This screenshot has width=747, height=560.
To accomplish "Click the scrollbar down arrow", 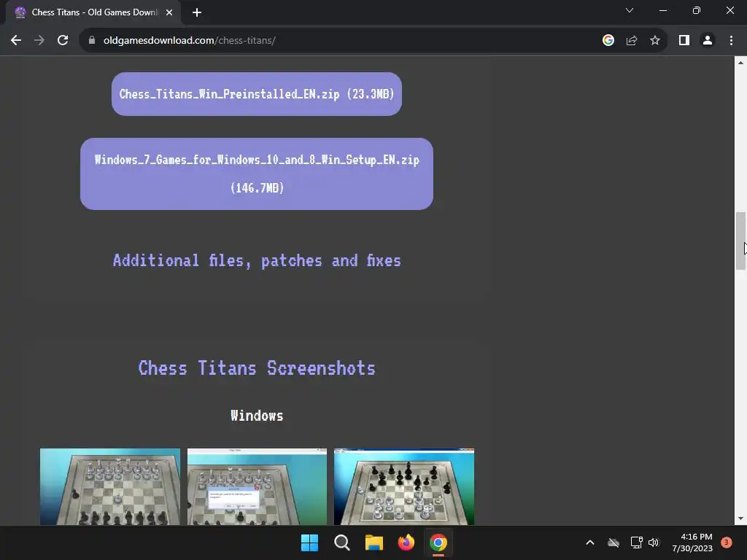I will pyautogui.click(x=740, y=518).
